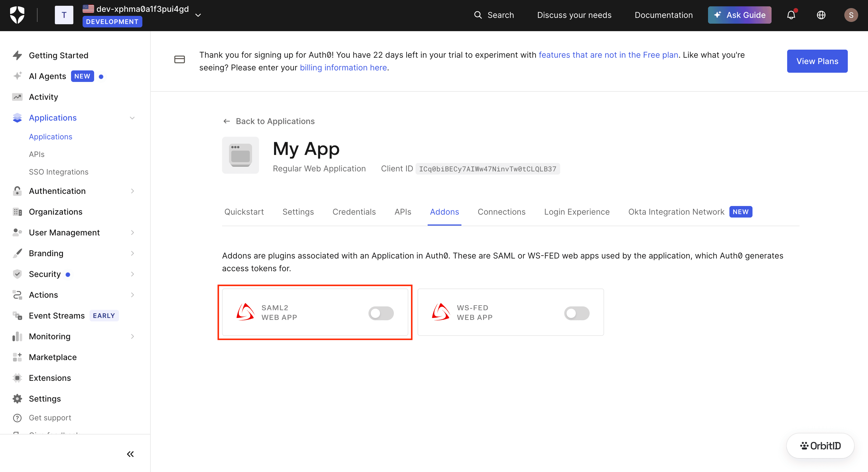Switch to the Quickstart tab
This screenshot has width=868, height=472.
tap(244, 212)
